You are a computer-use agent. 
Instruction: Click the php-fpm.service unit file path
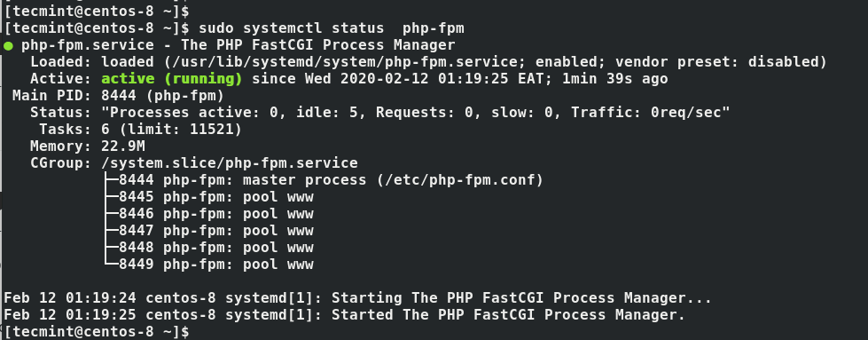[x=345, y=61]
